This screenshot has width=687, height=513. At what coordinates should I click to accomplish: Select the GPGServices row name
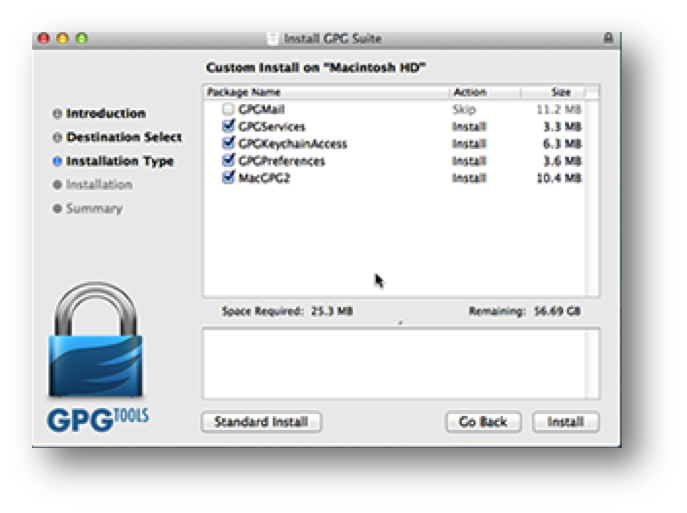272,127
